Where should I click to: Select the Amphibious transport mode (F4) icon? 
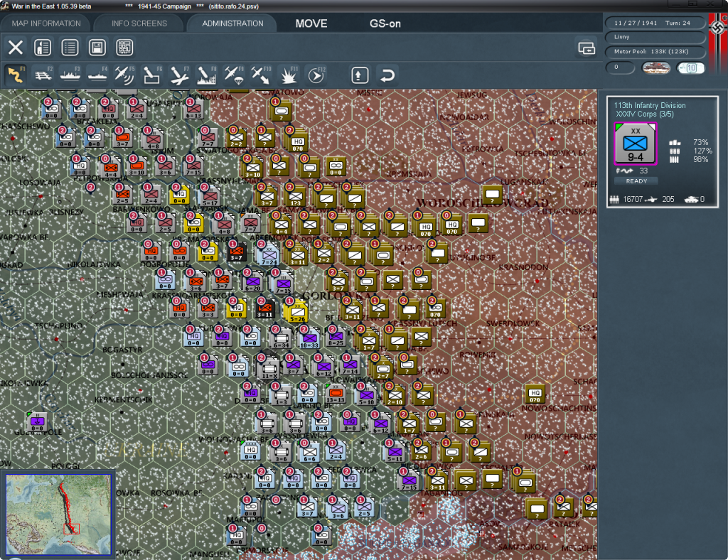[97, 75]
